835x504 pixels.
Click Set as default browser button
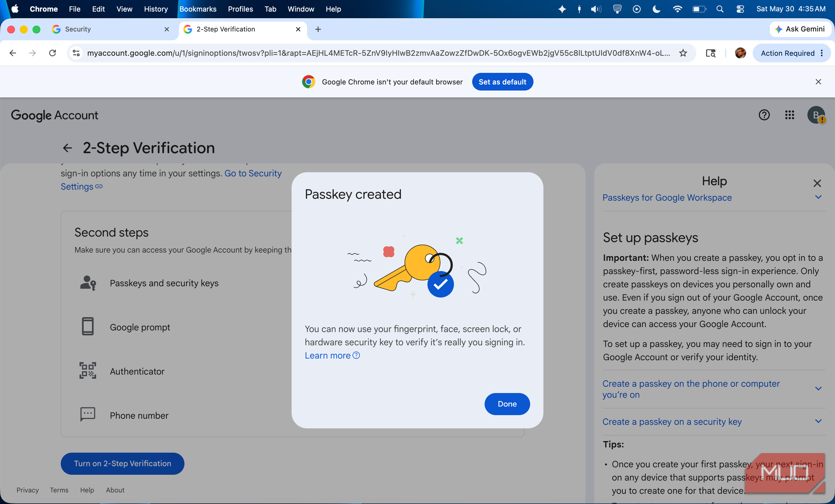pos(502,82)
